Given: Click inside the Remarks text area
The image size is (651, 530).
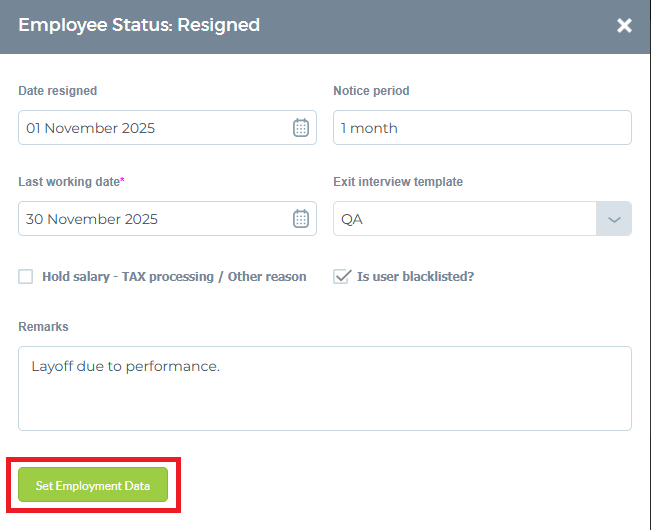Looking at the screenshot, I should 324,388.
